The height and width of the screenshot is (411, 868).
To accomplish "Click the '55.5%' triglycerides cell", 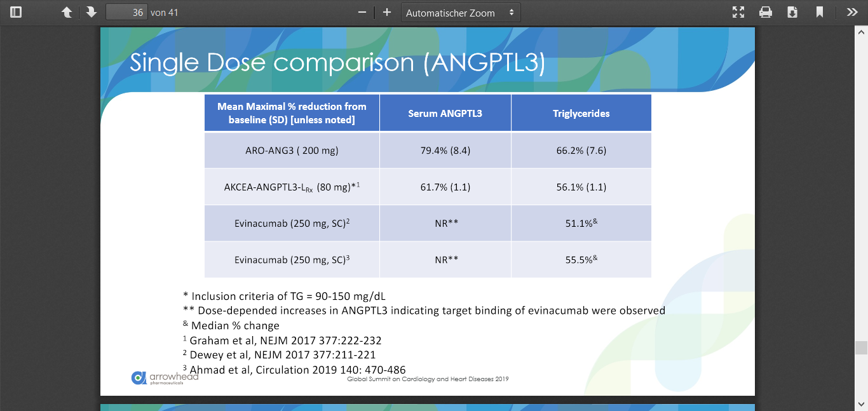I will click(581, 259).
